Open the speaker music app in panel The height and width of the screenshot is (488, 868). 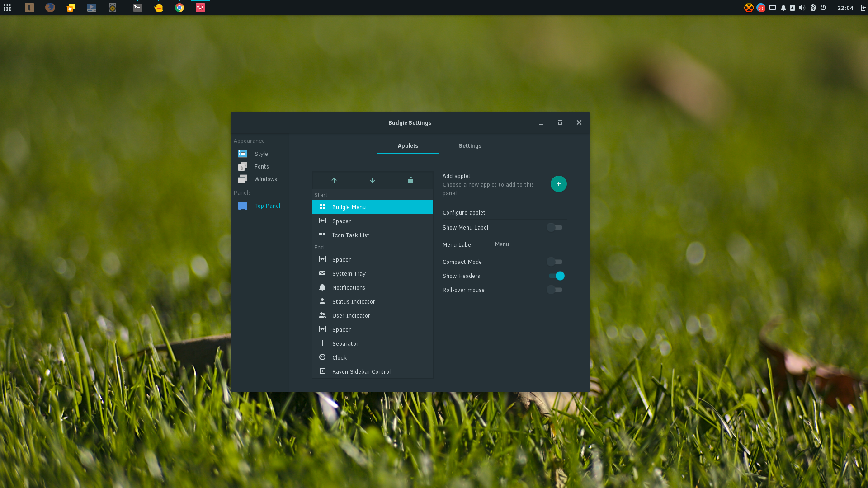tap(113, 8)
